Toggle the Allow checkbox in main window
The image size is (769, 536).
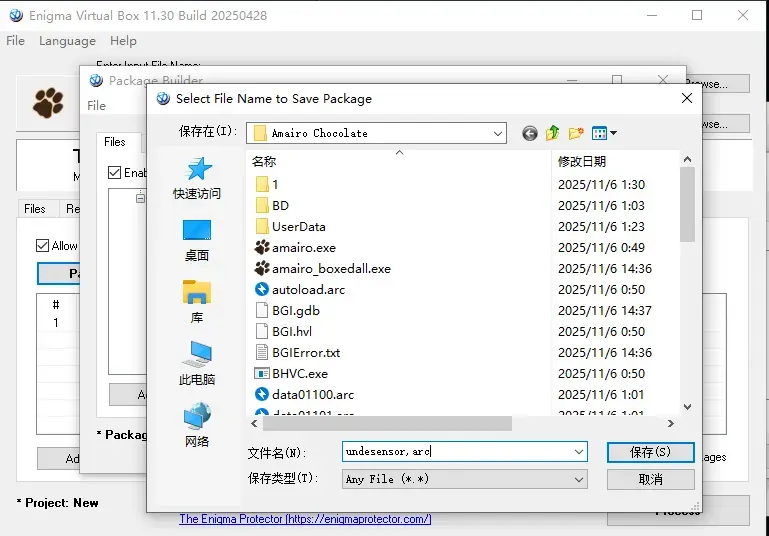pos(43,246)
